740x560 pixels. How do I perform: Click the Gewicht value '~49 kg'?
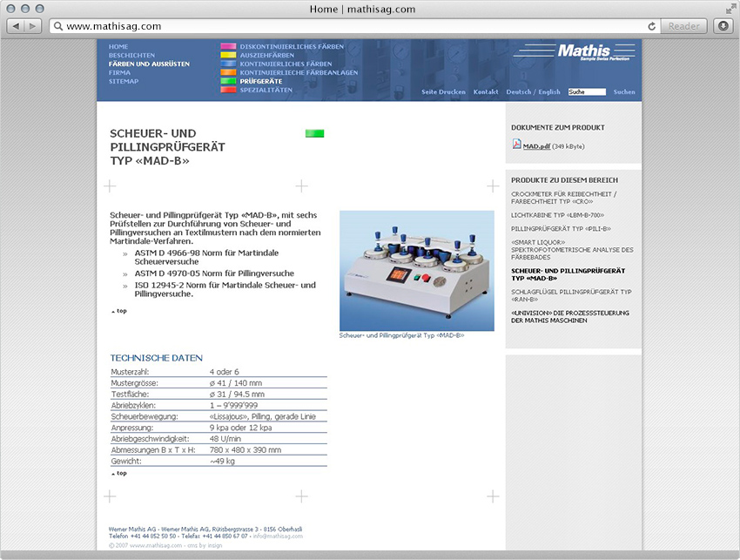(x=222, y=462)
